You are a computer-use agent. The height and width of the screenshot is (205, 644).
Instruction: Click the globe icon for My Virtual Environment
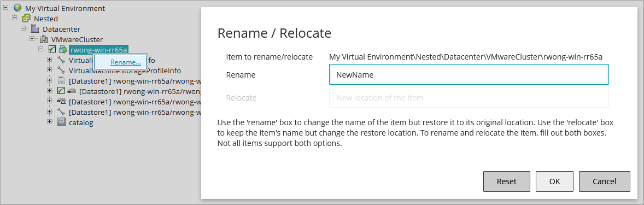17,8
